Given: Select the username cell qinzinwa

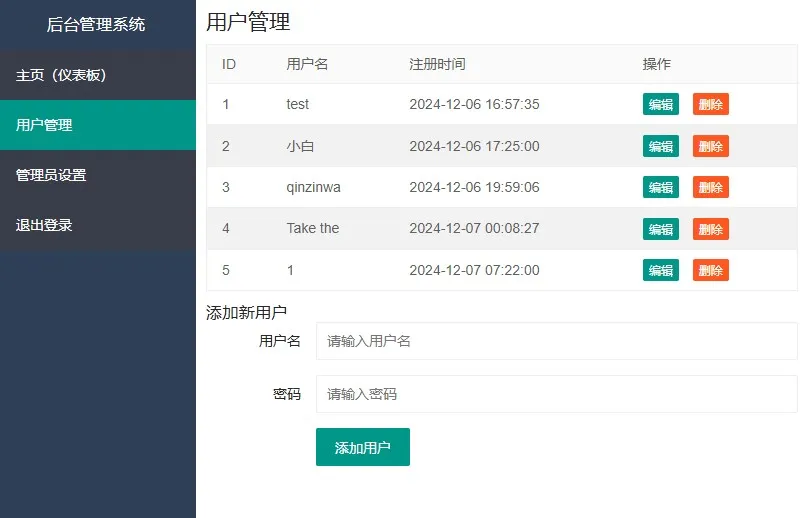Looking at the screenshot, I should tap(313, 187).
